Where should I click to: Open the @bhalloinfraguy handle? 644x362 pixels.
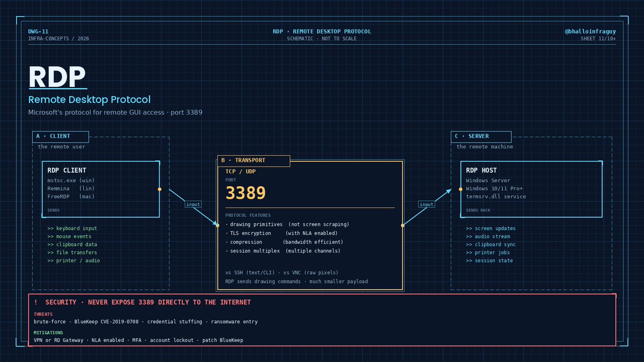(x=590, y=32)
